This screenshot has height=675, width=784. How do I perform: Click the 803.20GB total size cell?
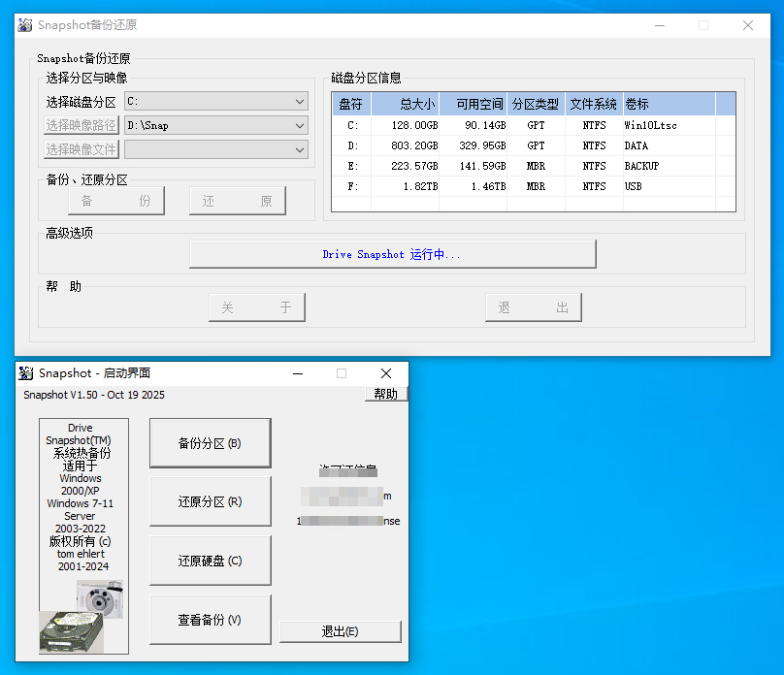[x=414, y=145]
